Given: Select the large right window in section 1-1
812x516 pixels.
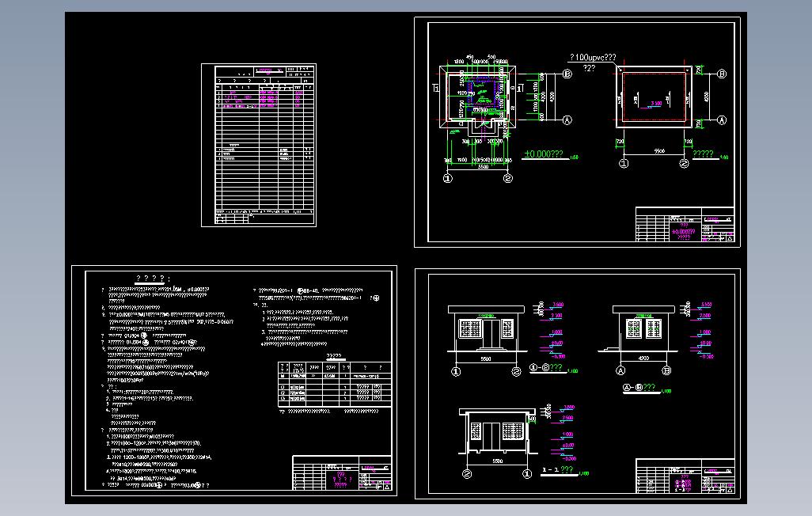Looking at the screenshot, I should [x=513, y=431].
